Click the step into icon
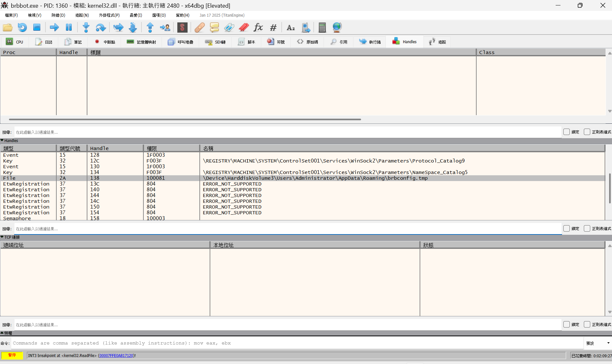Image resolution: width=612 pixels, height=364 pixels. 86,28
